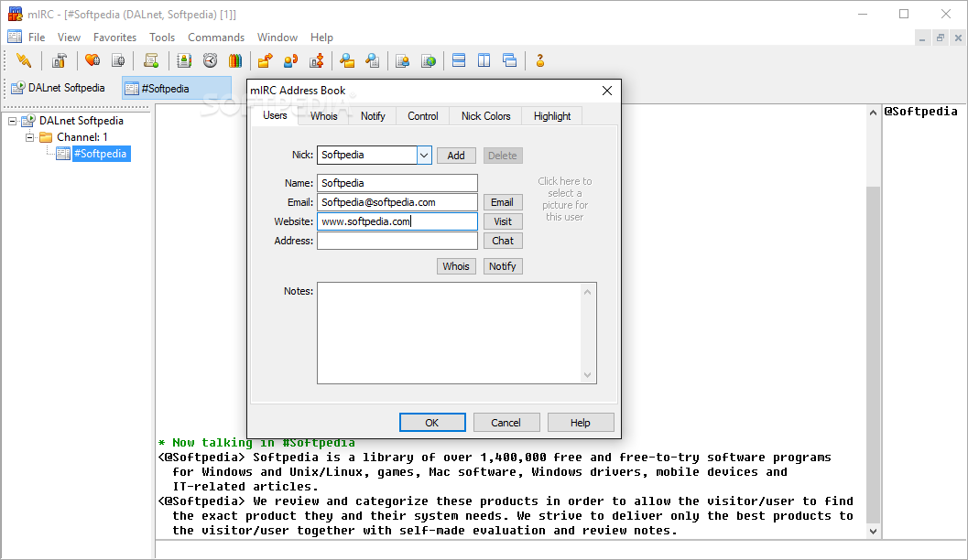Open Log Files toolbar icon

[372, 60]
